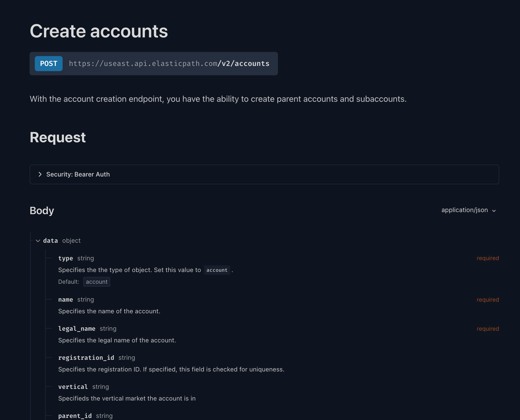Open the application/json content type dropdown
Viewport: 520px width, 420px height.
469,210
